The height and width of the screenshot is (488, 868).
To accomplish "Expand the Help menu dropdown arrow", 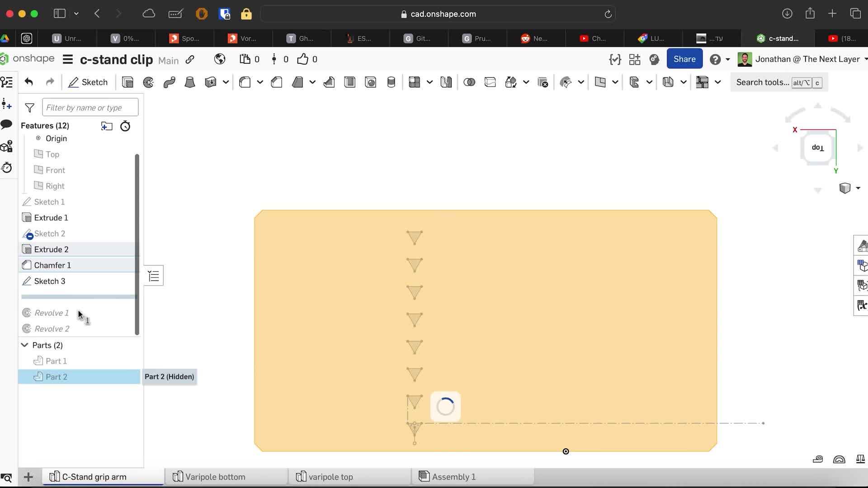I will coord(728,59).
